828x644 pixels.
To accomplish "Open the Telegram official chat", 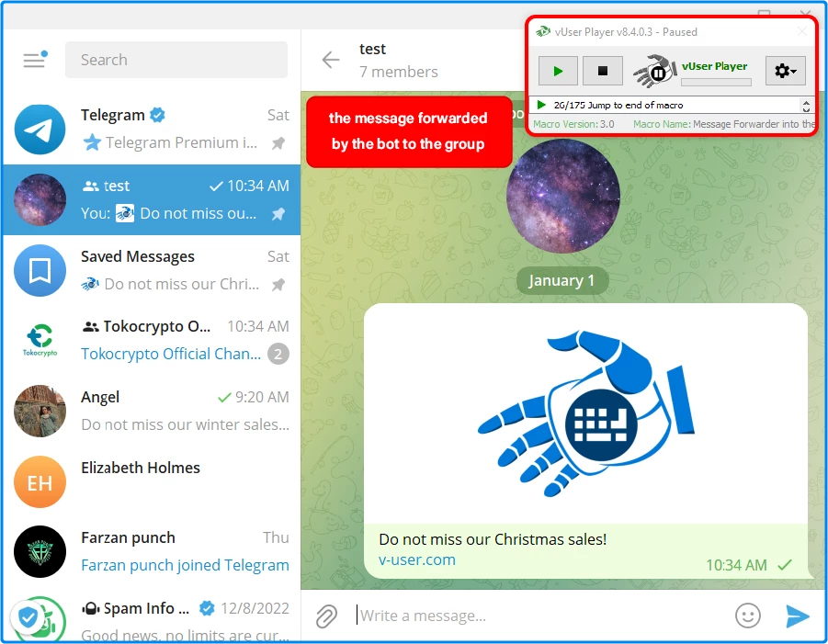I will coord(152,129).
